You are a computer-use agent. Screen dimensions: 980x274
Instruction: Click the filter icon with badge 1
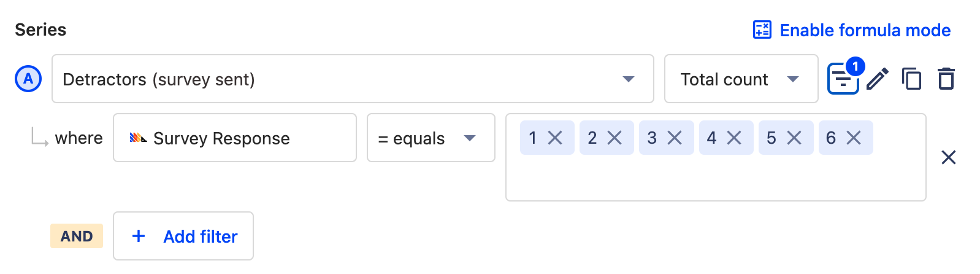(x=843, y=79)
